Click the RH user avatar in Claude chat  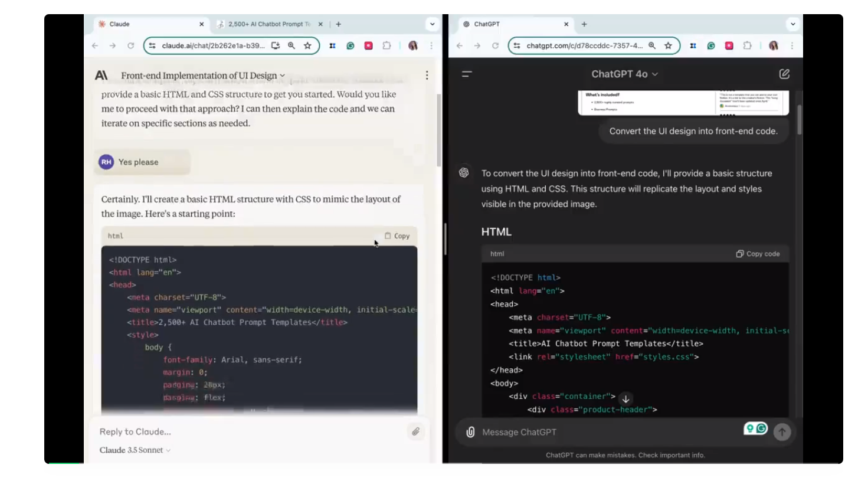[106, 162]
